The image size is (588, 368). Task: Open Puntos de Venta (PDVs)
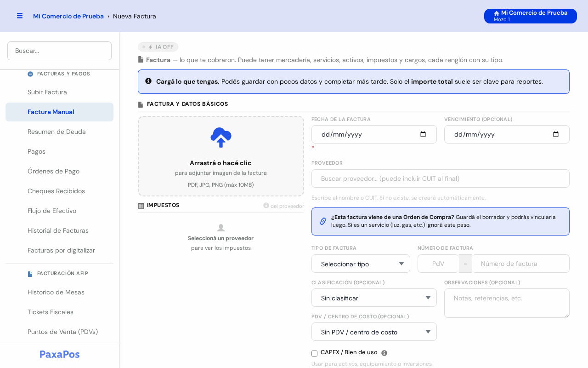point(59,332)
